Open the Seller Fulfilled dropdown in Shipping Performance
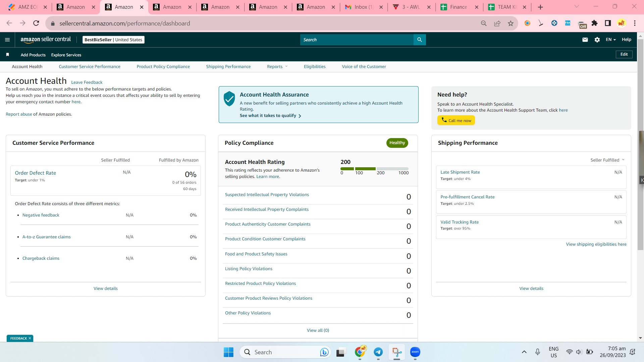Image resolution: width=644 pixels, height=362 pixels. [x=607, y=160]
